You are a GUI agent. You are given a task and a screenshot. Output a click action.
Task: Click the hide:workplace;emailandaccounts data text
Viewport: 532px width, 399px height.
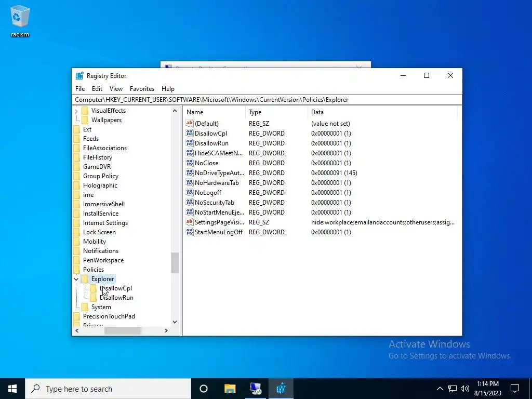click(x=383, y=222)
